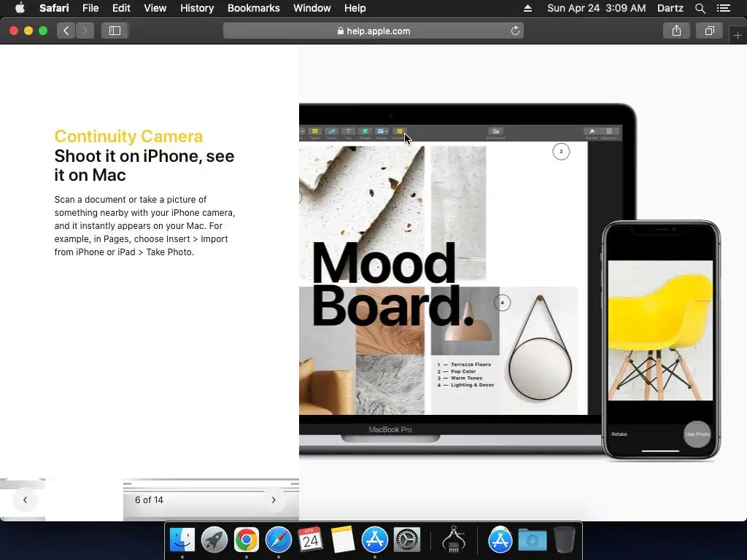Click the Continuity Camera heading

(128, 136)
